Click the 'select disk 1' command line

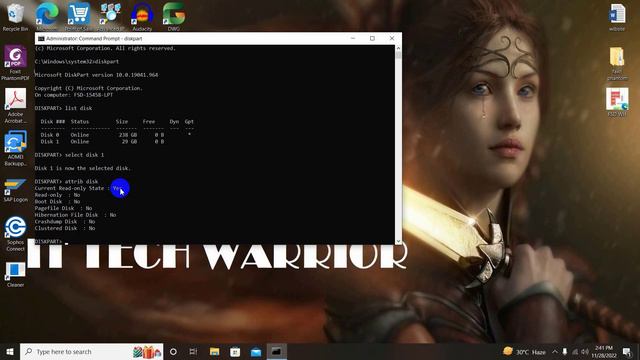[x=69, y=155]
